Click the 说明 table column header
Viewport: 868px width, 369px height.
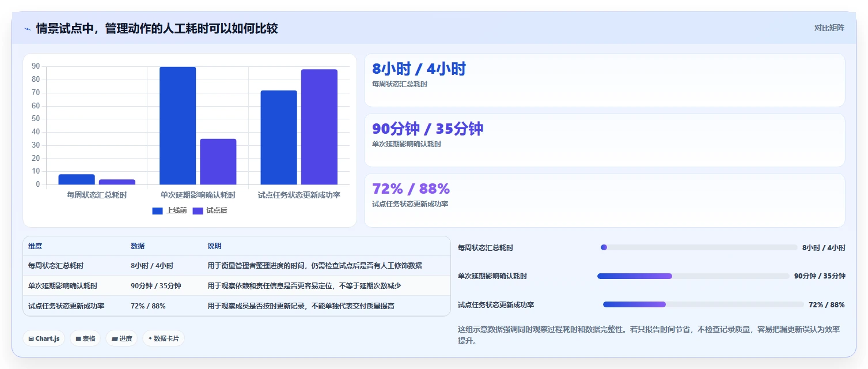pyautogui.click(x=214, y=246)
